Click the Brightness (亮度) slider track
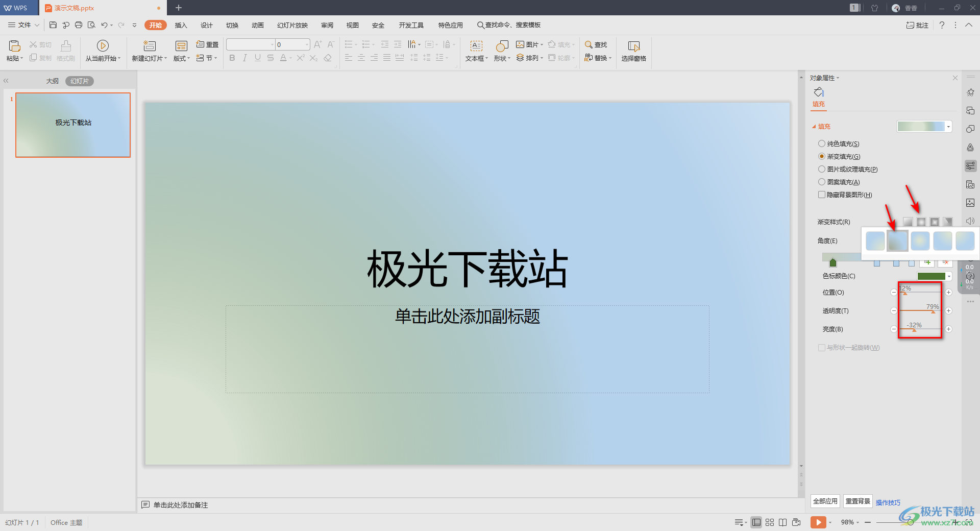This screenshot has width=980, height=531. click(921, 329)
